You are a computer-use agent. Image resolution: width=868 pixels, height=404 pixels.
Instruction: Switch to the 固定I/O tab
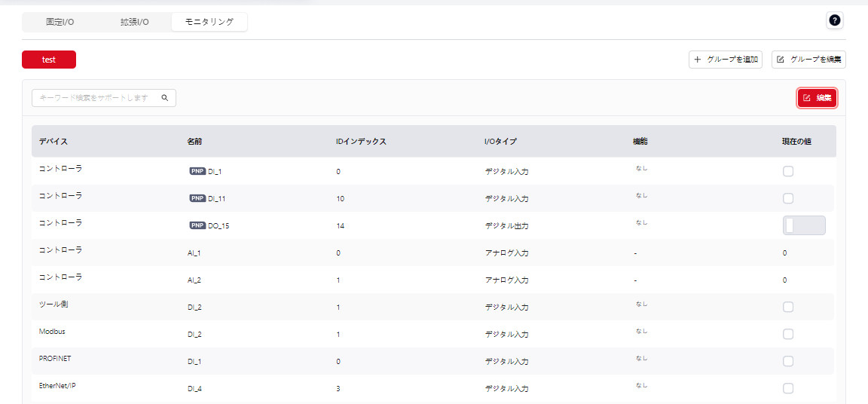(x=60, y=22)
